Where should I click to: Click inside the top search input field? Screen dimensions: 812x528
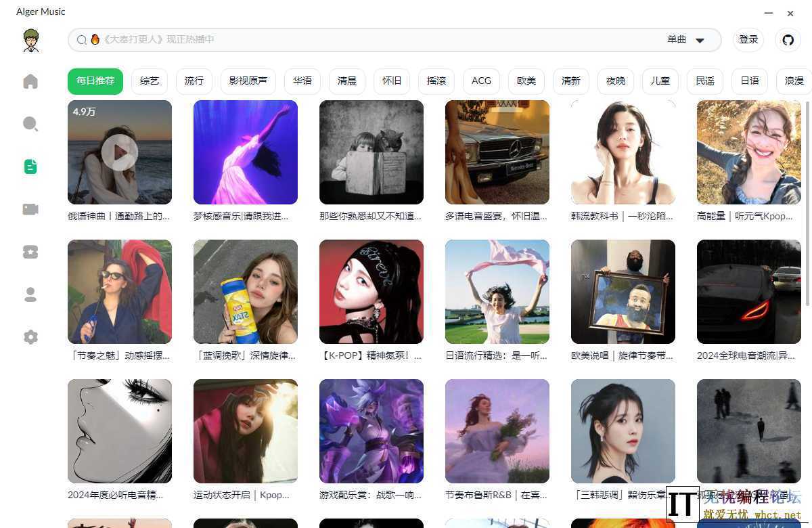pyautogui.click(x=338, y=39)
